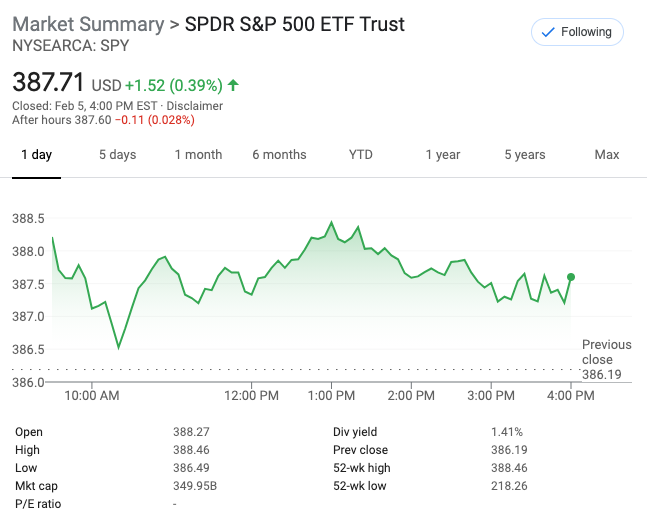Click the Mkt cap value 349.95B
Screen dimensions: 647x524
194,486
